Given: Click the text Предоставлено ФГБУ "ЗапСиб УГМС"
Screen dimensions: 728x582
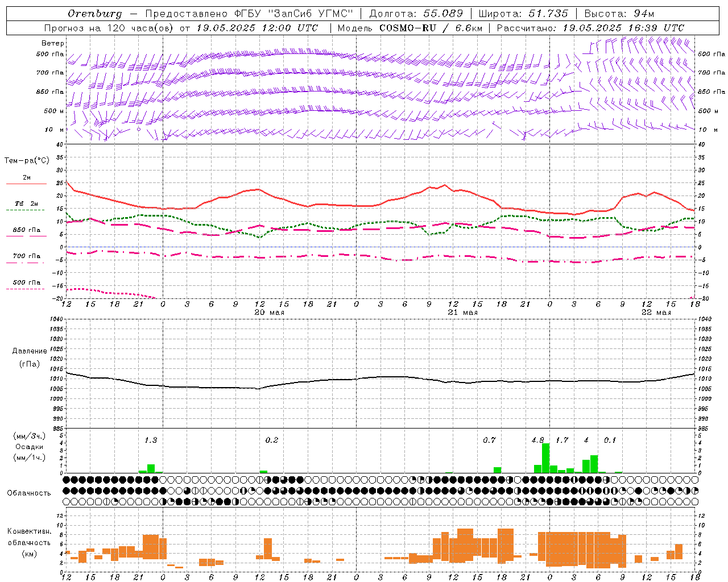Looking at the screenshot, I should click(249, 14).
